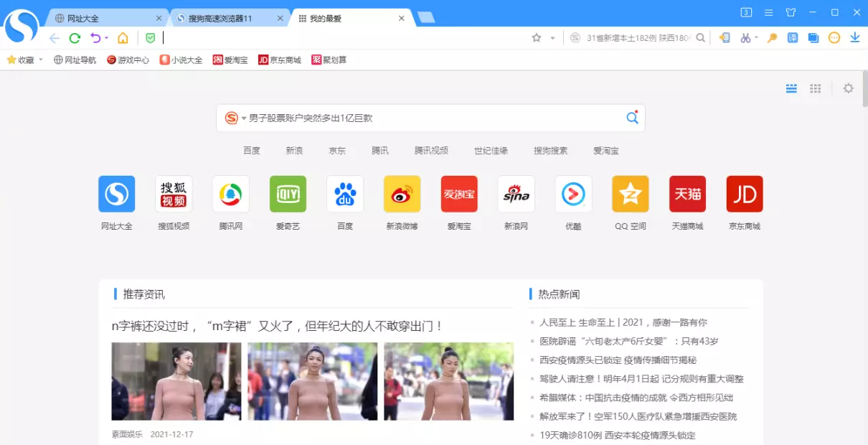Open the home page icon
Image resolution: width=868 pixels, height=445 pixels.
pyautogui.click(x=123, y=38)
